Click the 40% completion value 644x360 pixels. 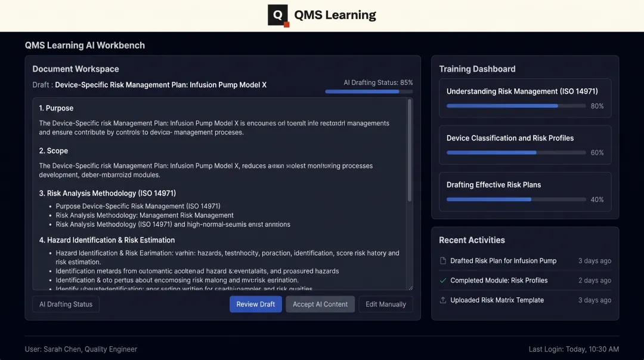pyautogui.click(x=597, y=199)
